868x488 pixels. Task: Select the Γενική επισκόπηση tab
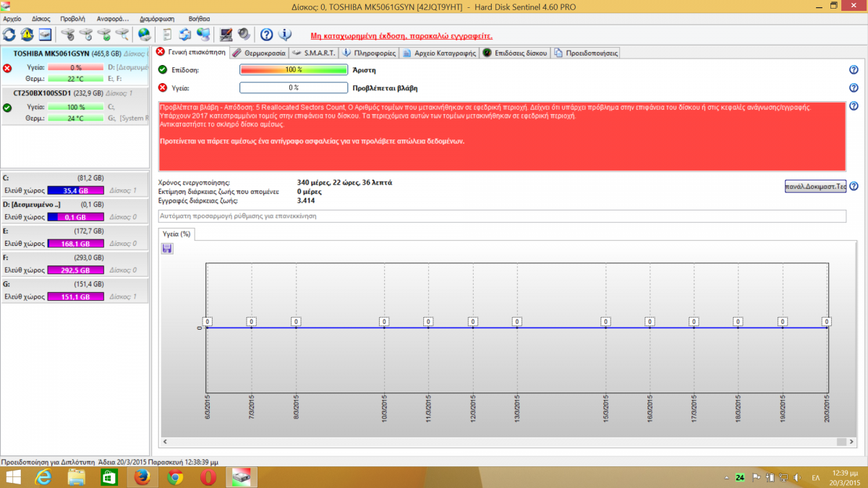191,52
